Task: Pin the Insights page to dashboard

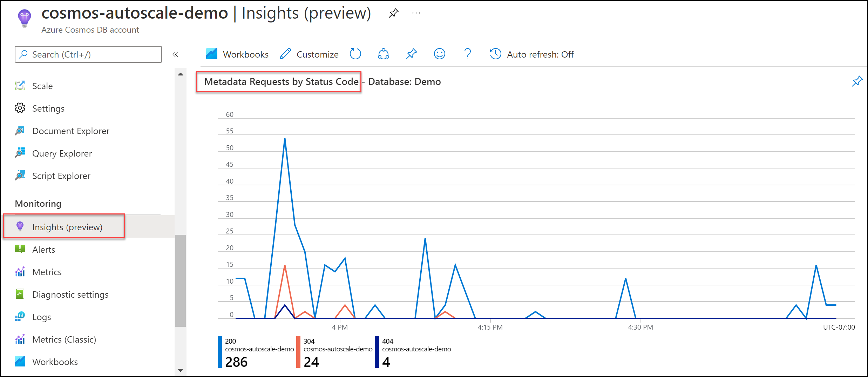Action: pyautogui.click(x=411, y=54)
